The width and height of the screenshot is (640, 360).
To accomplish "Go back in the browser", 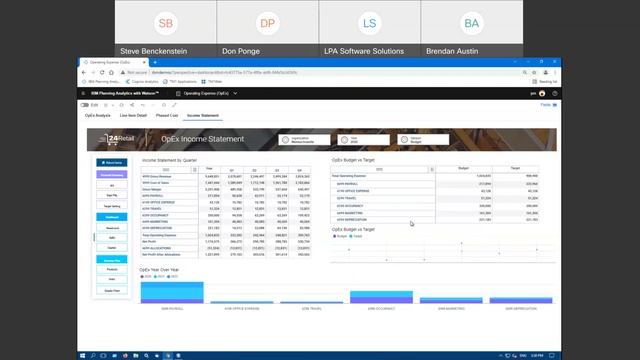I will [84, 72].
